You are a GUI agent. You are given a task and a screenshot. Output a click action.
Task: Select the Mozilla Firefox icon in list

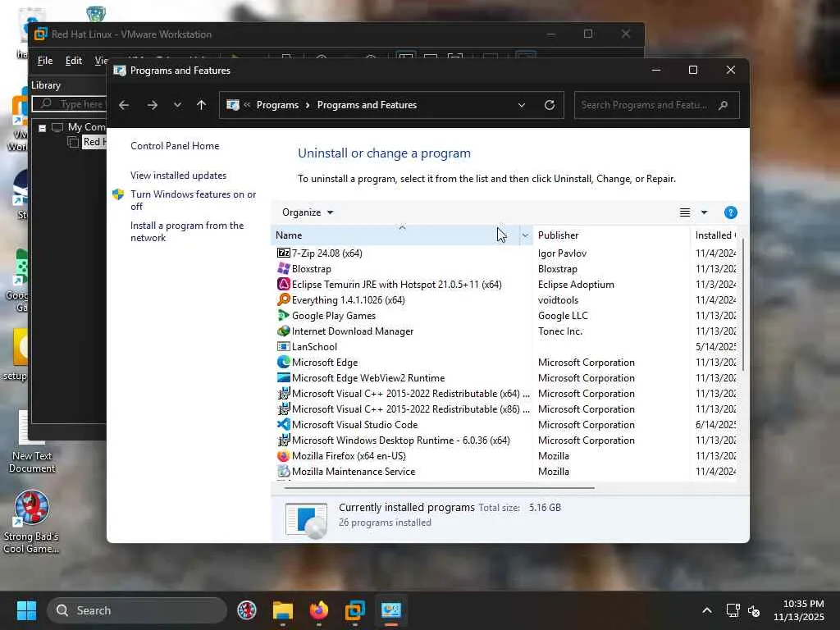point(283,455)
